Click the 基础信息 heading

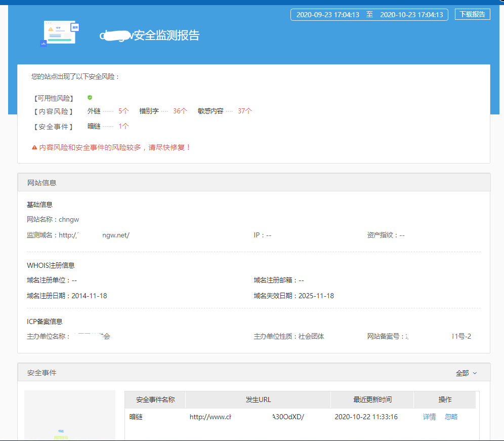tap(39, 205)
